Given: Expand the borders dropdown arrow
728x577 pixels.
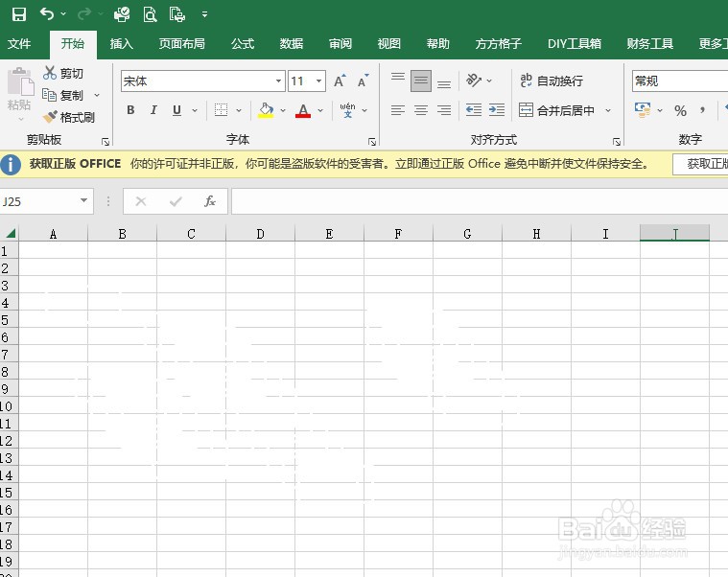Looking at the screenshot, I should [x=239, y=110].
